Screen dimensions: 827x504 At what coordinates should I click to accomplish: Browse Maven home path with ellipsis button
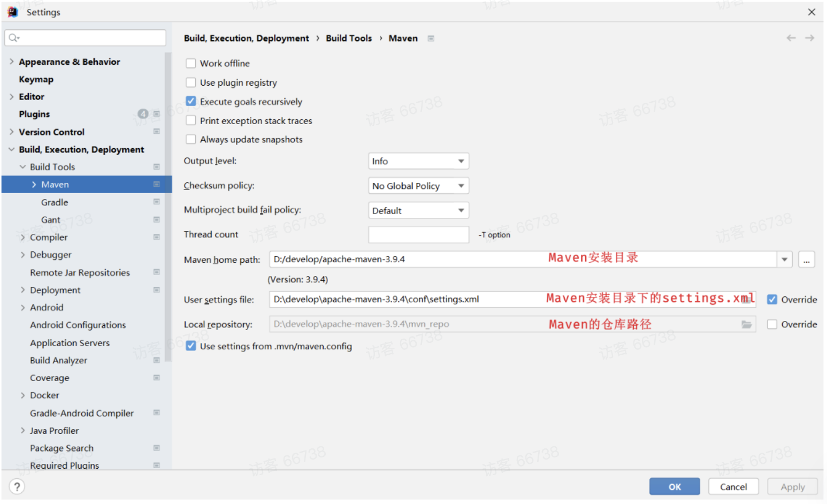(x=806, y=259)
